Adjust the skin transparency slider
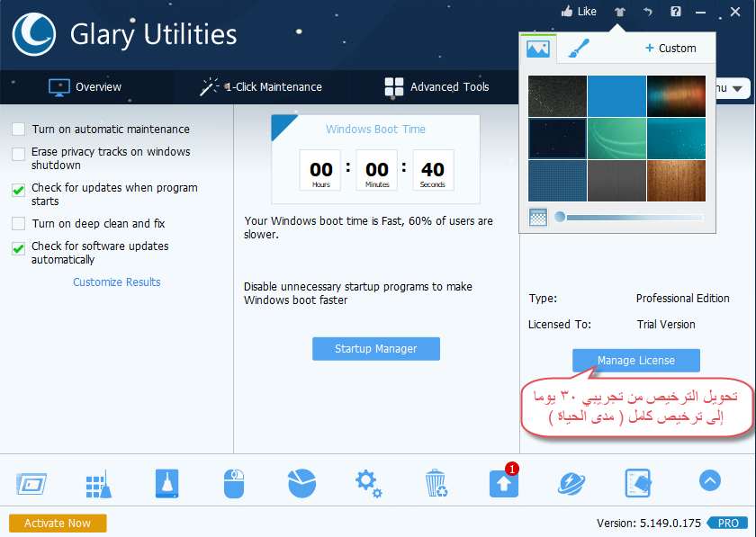The height and width of the screenshot is (537, 756). [x=629, y=218]
